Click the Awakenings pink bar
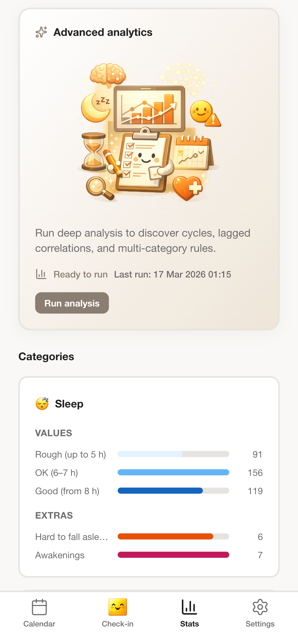The image size is (298, 644). click(173, 555)
